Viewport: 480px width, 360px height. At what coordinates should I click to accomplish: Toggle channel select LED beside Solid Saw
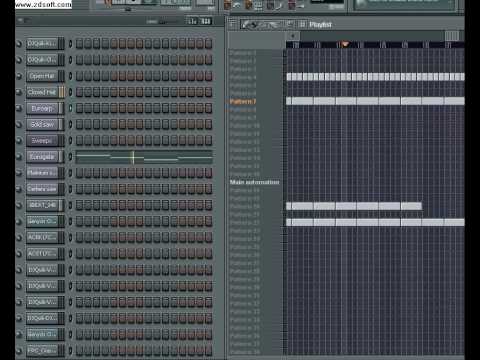click(70, 124)
